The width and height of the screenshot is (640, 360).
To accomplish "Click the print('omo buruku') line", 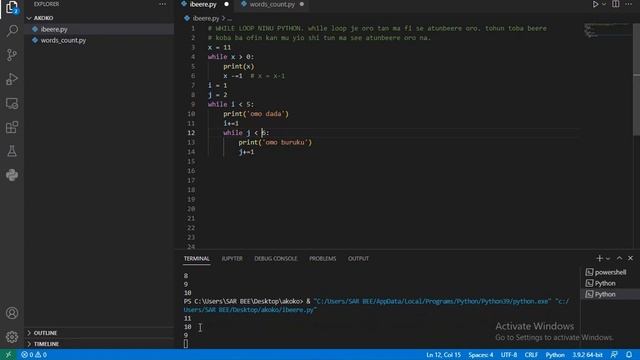I will (x=275, y=142).
